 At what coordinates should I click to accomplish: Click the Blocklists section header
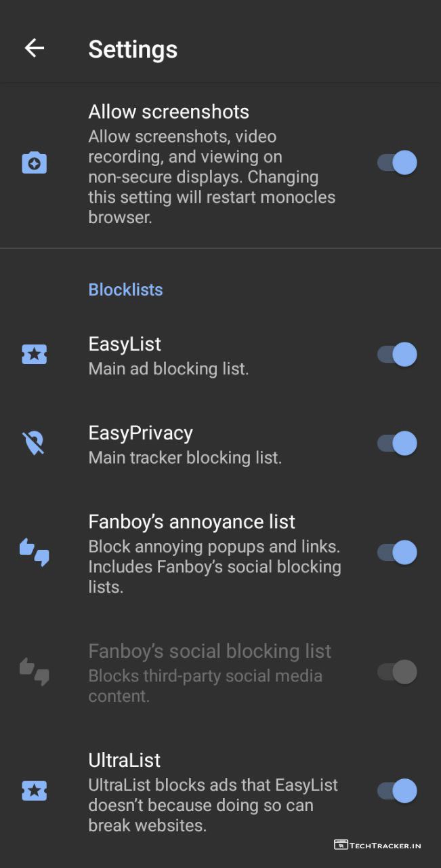coord(126,290)
